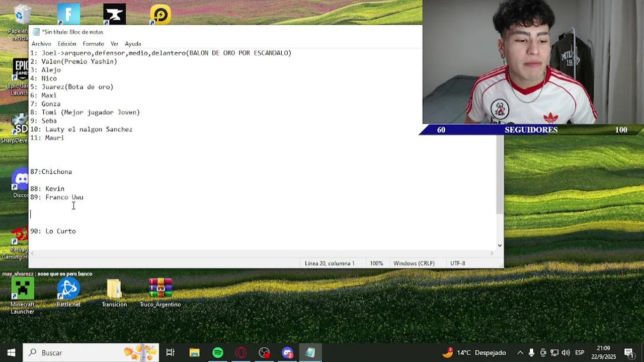
Task: Open Task View from the taskbar
Action: [x=170, y=352]
